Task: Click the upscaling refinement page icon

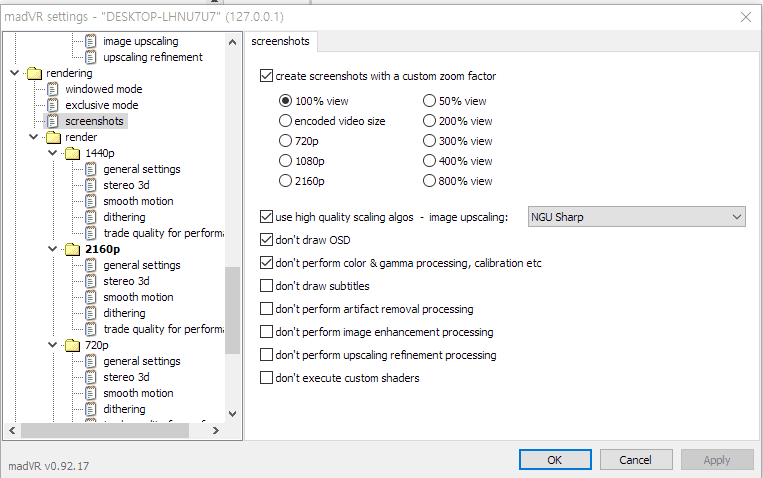Action: tap(91, 57)
